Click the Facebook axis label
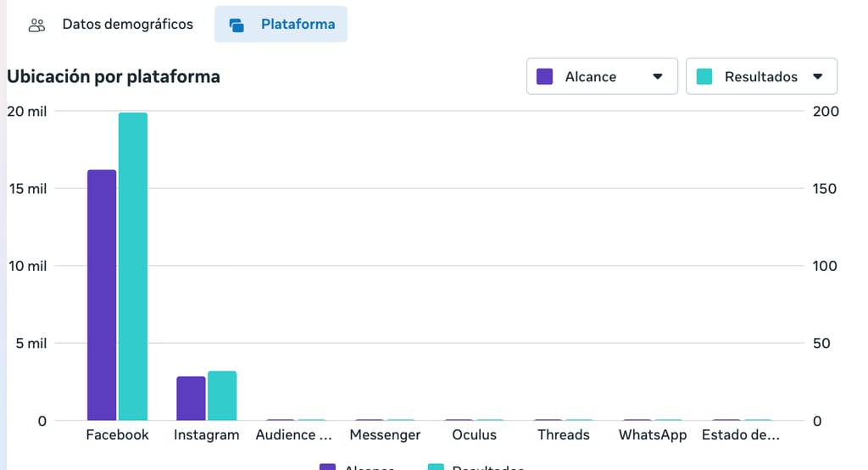The image size is (868, 470). pos(117,434)
